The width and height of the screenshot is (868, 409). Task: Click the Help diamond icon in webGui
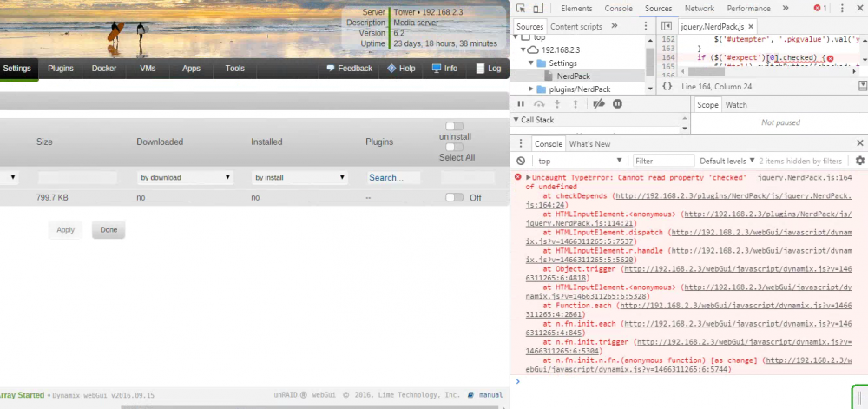tap(391, 68)
